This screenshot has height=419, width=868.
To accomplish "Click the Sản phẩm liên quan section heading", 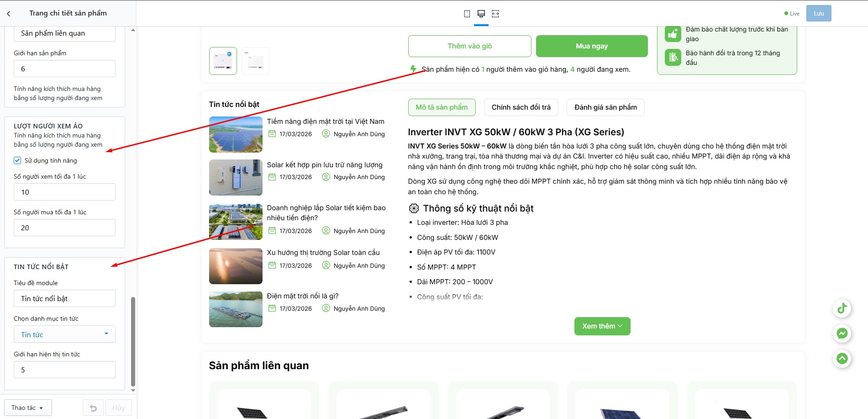I will point(259,366).
